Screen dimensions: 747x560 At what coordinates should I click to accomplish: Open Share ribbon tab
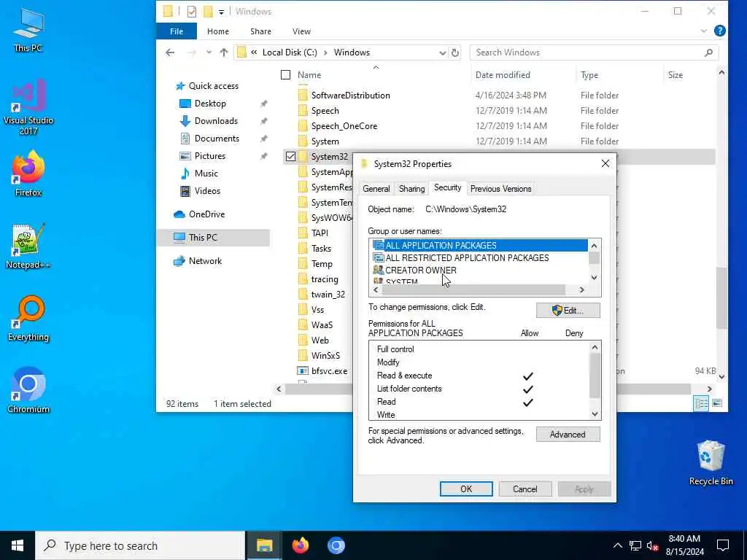260,31
